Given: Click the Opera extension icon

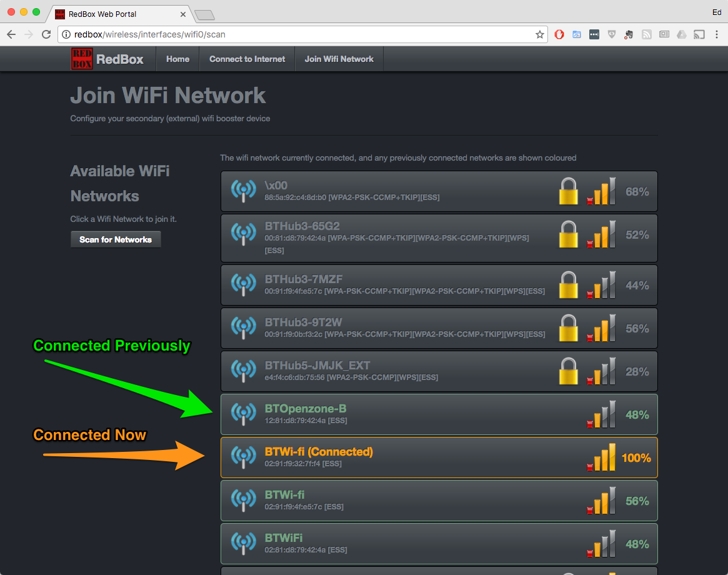Looking at the screenshot, I should (x=559, y=34).
